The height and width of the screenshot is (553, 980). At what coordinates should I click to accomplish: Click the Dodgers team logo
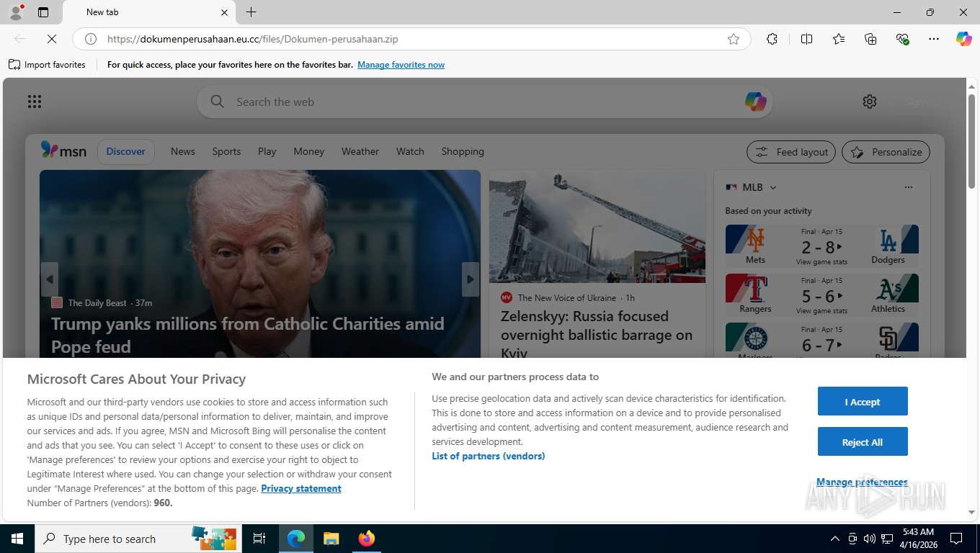tap(888, 239)
